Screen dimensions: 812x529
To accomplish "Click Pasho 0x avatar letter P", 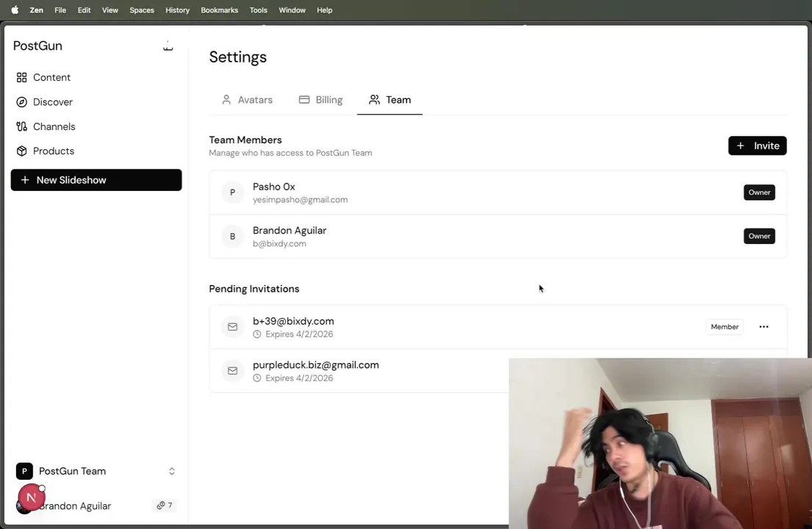I will pos(232,192).
